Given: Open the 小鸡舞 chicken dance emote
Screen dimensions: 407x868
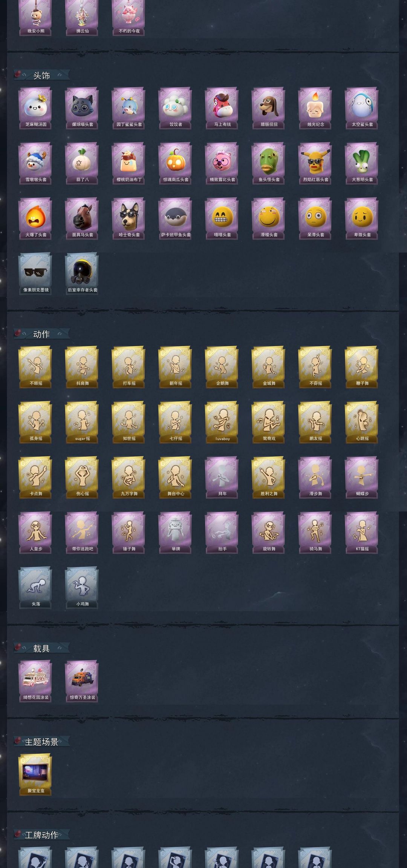Looking at the screenshot, I should (x=82, y=588).
